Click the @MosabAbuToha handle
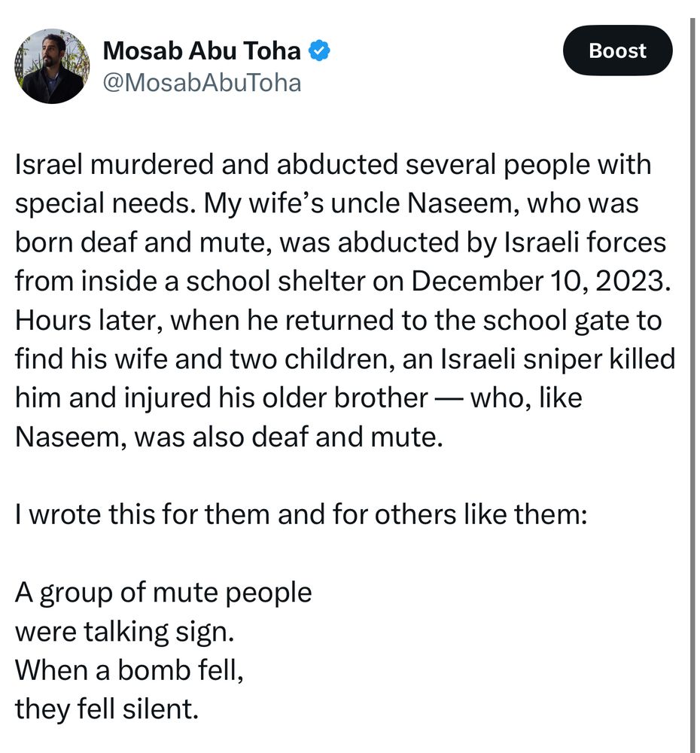The image size is (700, 753). [x=201, y=83]
